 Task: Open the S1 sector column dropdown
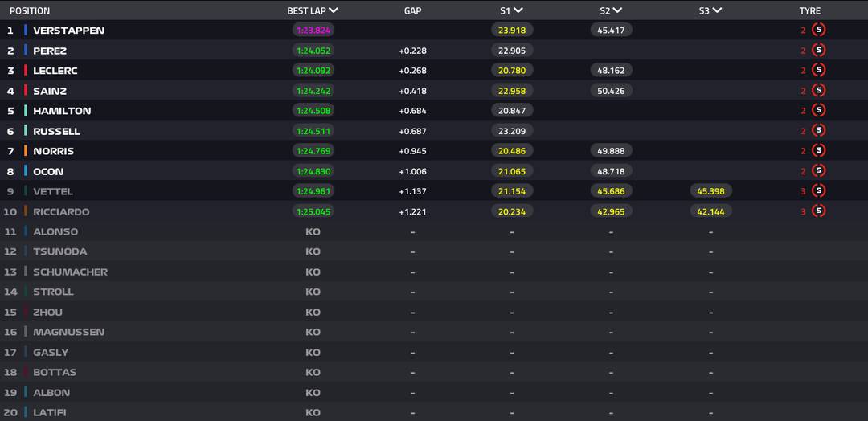click(x=511, y=10)
